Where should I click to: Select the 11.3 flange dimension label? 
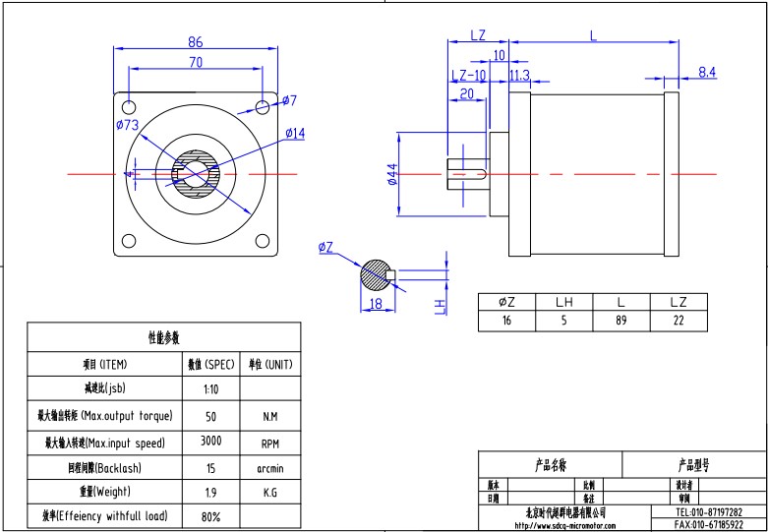click(520, 76)
